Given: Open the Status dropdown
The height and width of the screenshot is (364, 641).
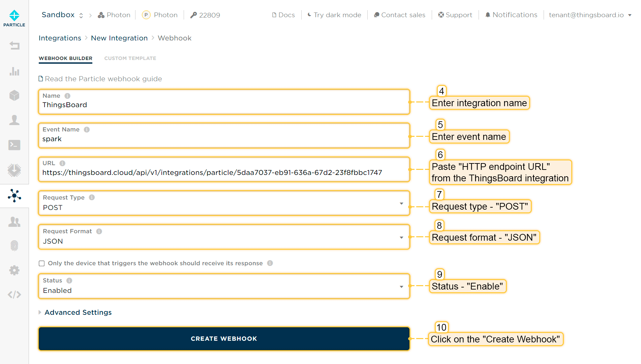Looking at the screenshot, I should click(x=224, y=286).
